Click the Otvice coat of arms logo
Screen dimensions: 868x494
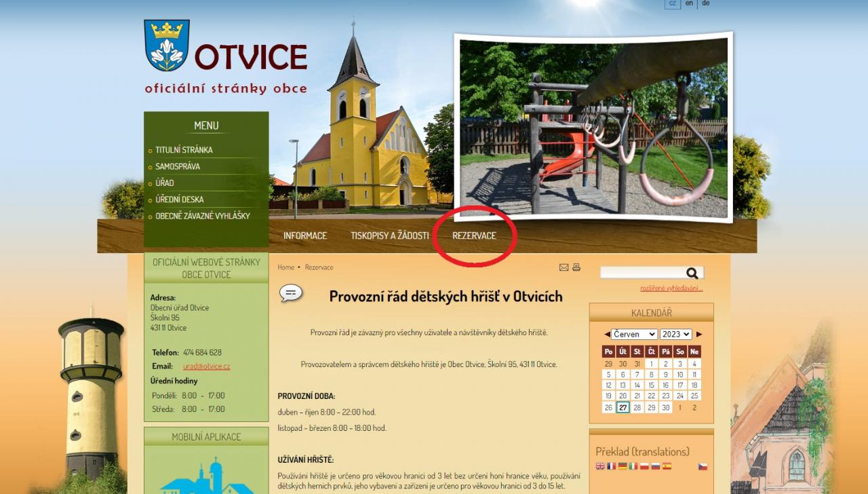click(x=166, y=45)
